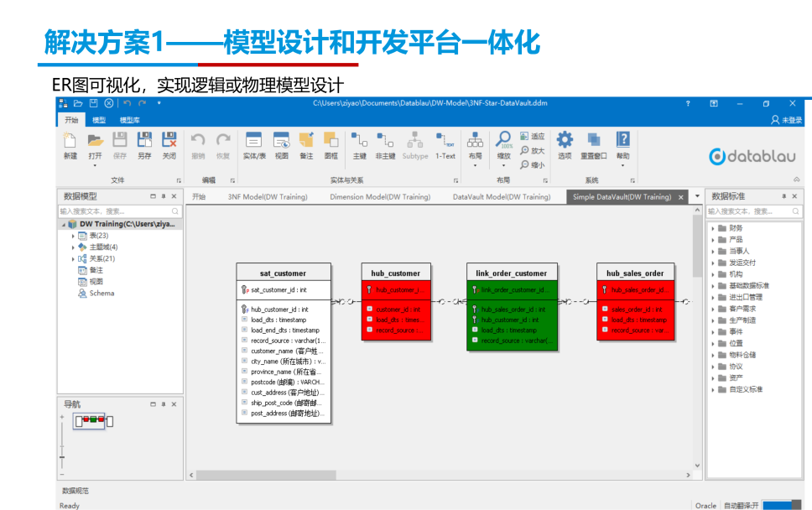Image resolution: width=812 pixels, height=510 pixels.
Task: Open 选项 settings gear icon
Action: click(565, 141)
